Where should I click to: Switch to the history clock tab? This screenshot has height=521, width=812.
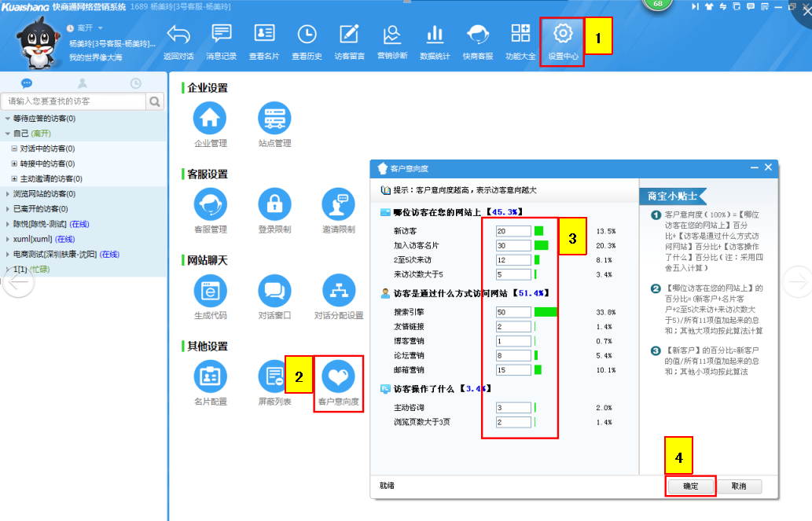[x=136, y=83]
